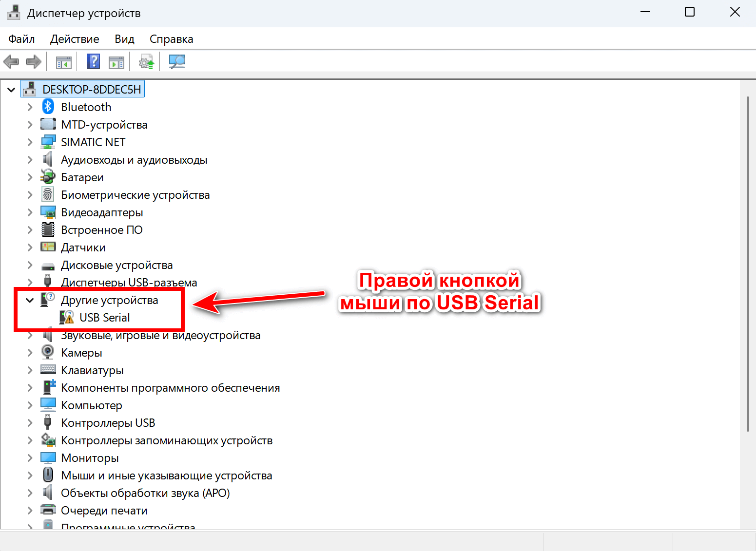The height and width of the screenshot is (551, 756).
Task: Select the Видеоадаптеры category
Action: click(x=102, y=212)
